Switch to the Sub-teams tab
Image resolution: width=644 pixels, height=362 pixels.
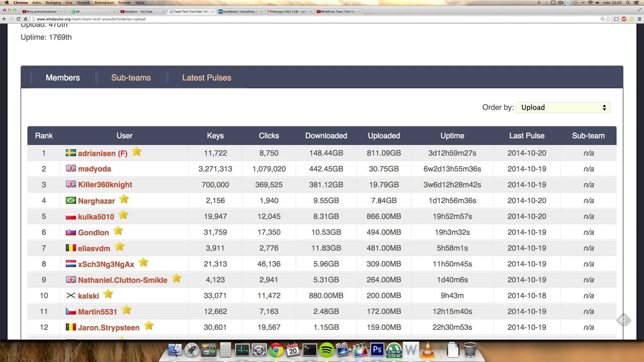click(131, 77)
